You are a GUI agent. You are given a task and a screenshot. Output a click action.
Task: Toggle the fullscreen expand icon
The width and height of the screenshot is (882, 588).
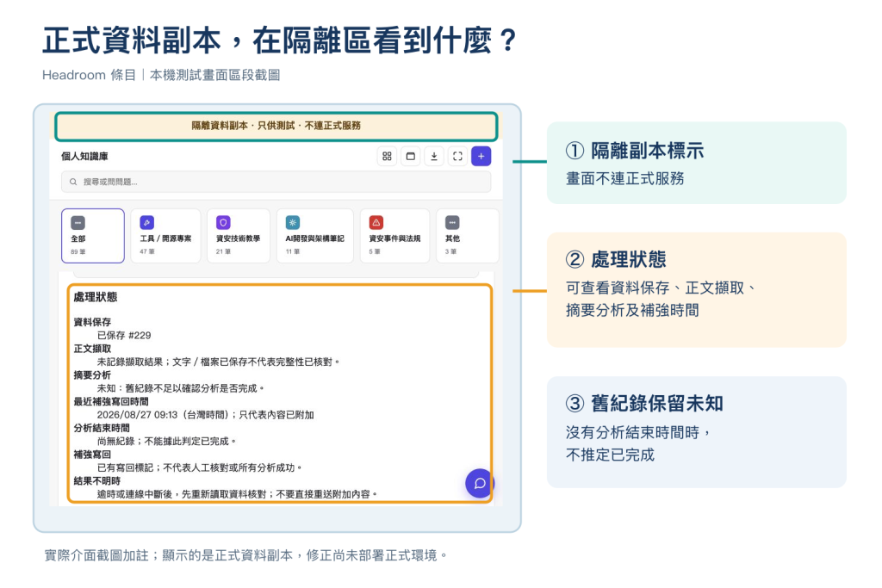[458, 157]
